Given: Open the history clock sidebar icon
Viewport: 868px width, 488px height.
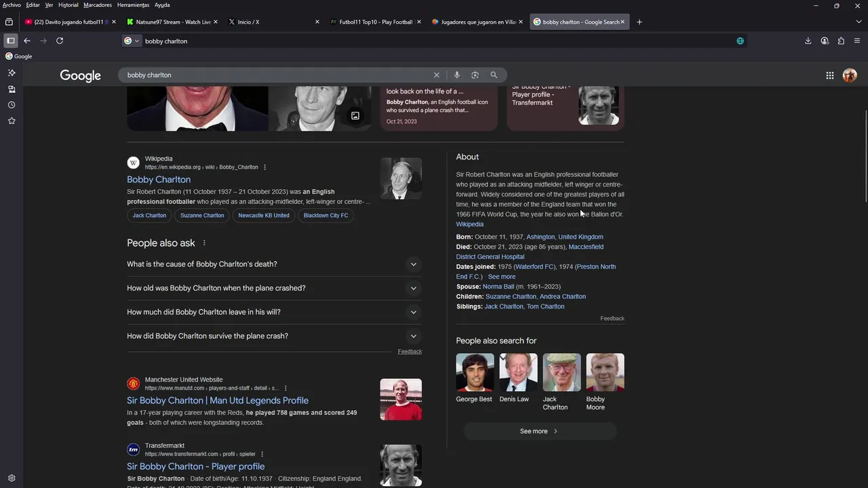Looking at the screenshot, I should [12, 105].
